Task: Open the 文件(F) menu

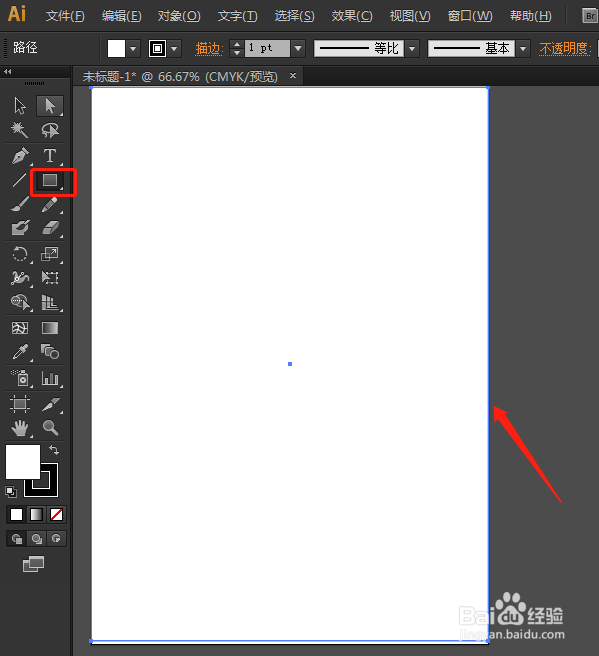Action: click(65, 16)
